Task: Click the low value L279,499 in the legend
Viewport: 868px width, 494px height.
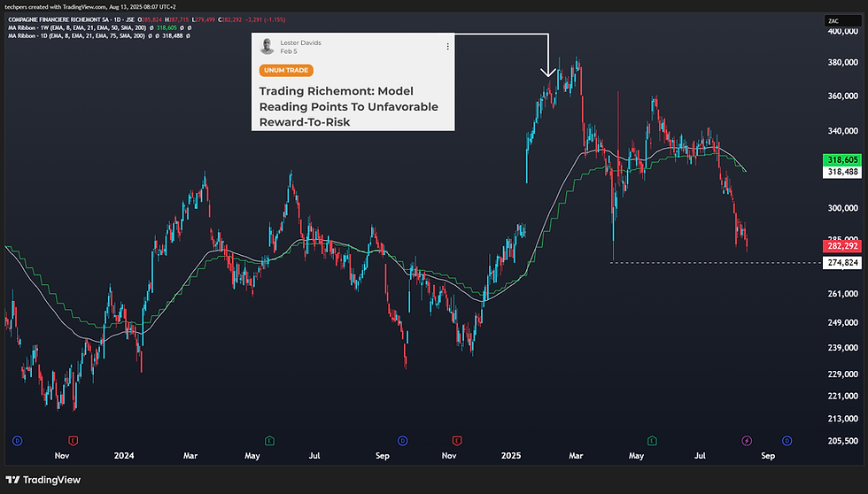Action: point(204,19)
